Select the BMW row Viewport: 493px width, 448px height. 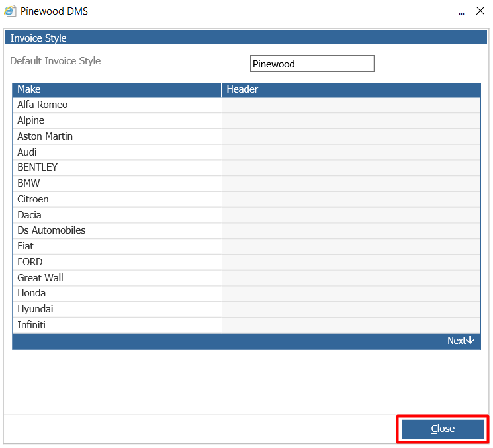246,183
